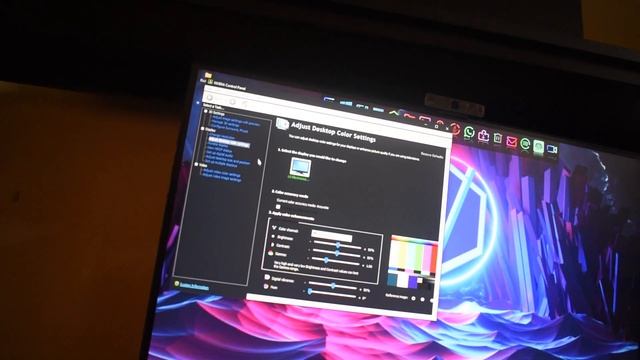Open the blue video camera dock icon
Screen dimensions: 640x360
pos(552,149)
